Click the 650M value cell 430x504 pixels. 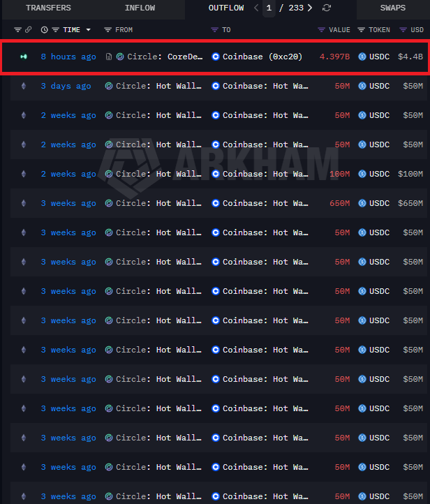(x=340, y=203)
